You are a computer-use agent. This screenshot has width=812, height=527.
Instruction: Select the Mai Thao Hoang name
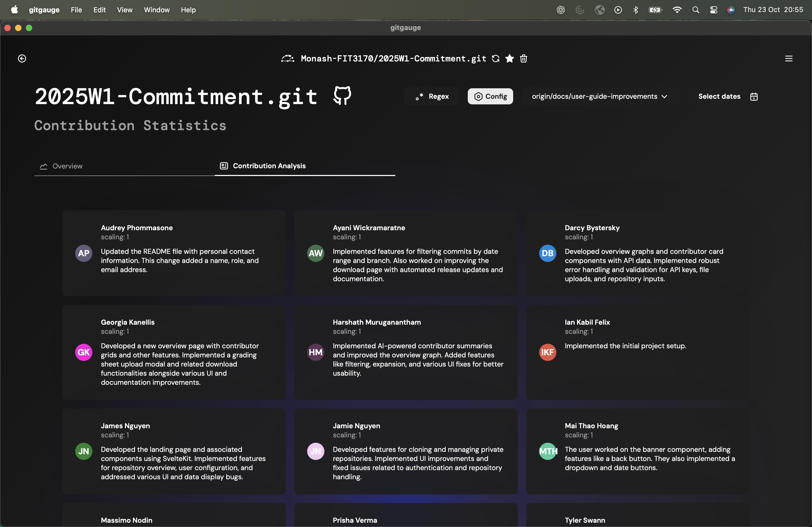[x=591, y=426]
